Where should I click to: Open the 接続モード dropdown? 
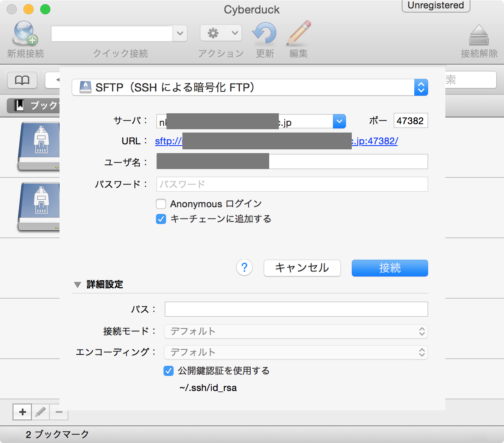296,331
